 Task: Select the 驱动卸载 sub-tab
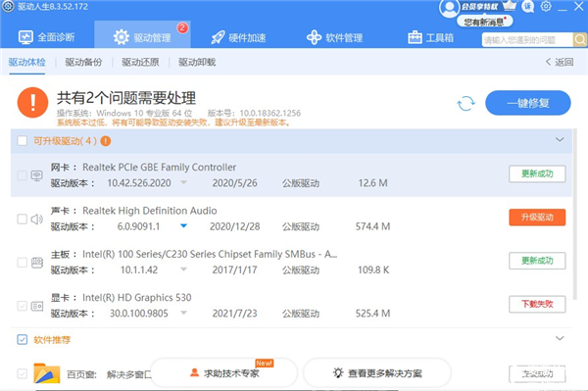197,63
